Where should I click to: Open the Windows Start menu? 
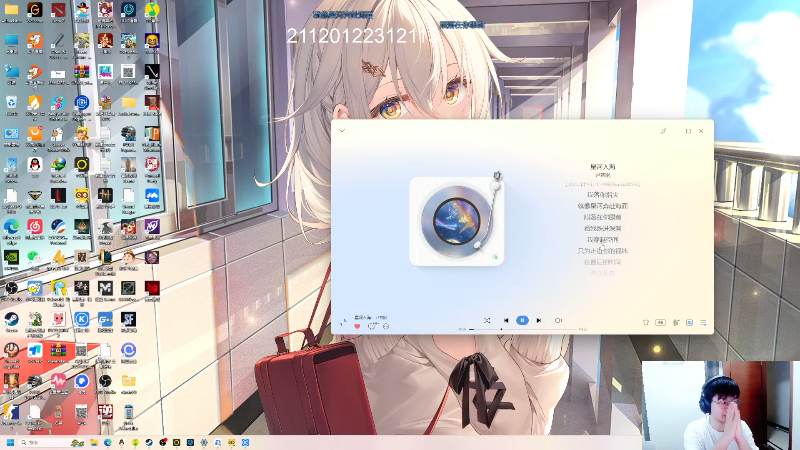coord(10,442)
